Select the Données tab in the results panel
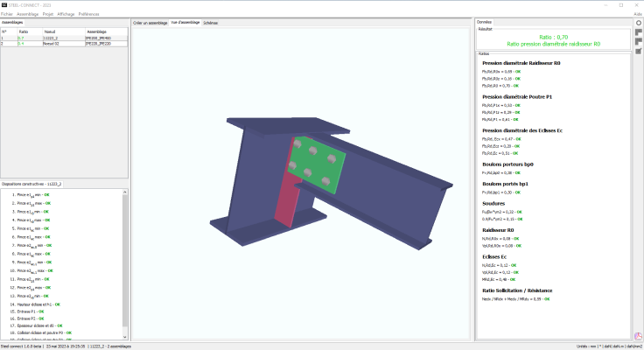644x350 pixels. pos(484,21)
